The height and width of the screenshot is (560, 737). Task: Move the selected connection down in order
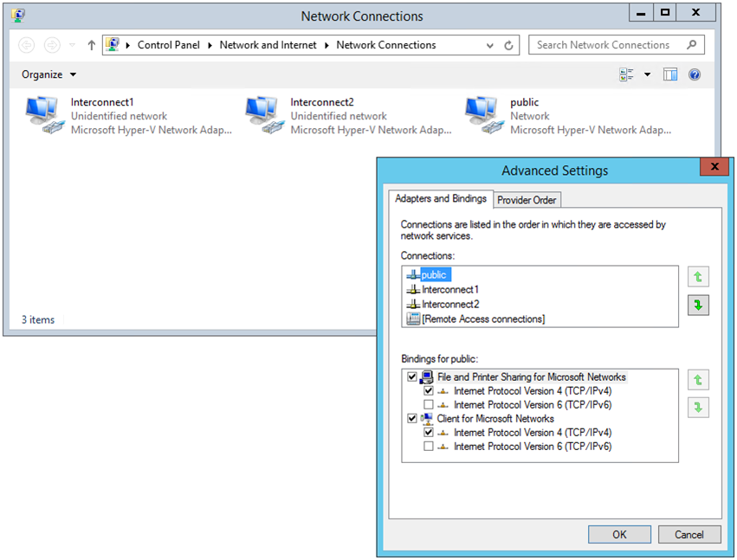point(698,305)
